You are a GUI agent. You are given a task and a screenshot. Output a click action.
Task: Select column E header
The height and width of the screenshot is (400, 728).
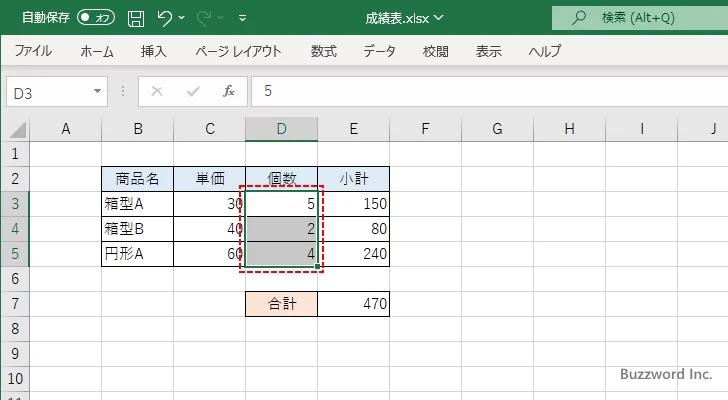353,129
